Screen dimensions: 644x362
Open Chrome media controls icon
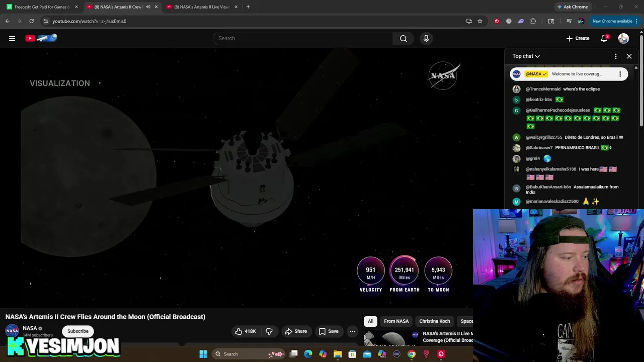(569, 21)
